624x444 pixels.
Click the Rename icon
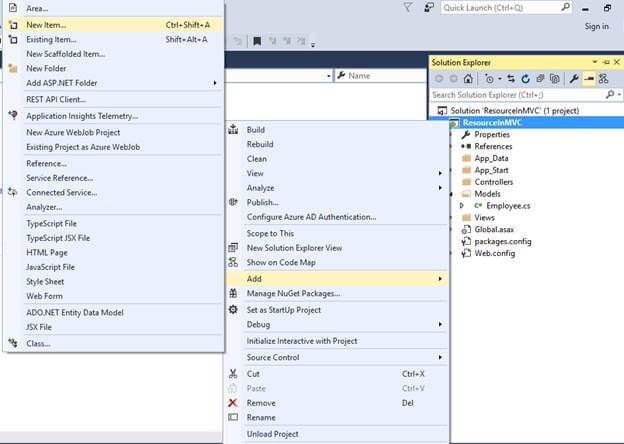coord(233,417)
